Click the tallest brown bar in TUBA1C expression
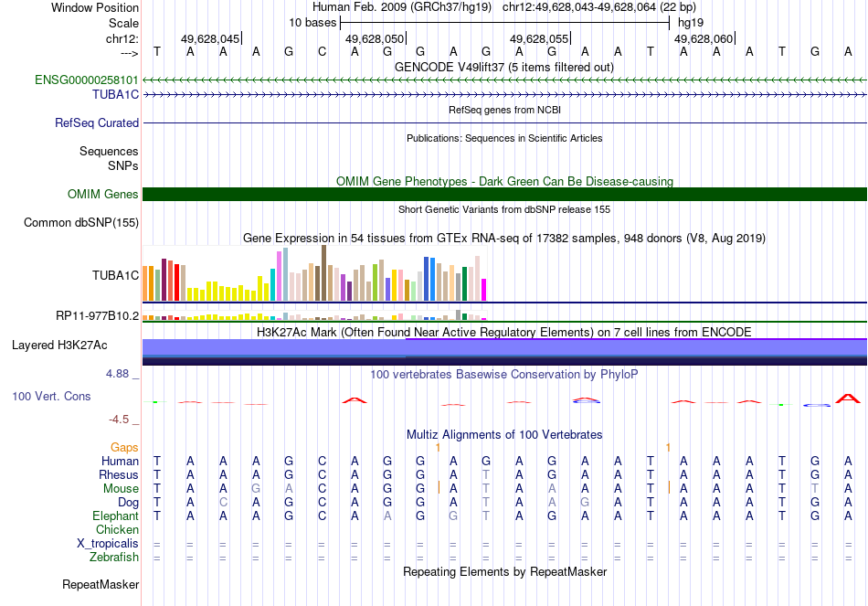 [323, 273]
